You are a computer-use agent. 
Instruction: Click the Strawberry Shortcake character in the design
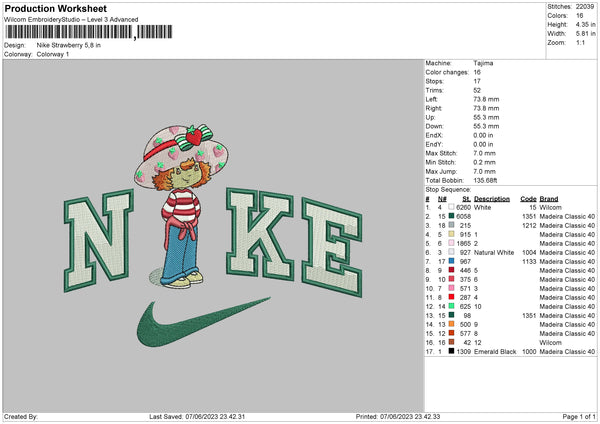(181, 207)
